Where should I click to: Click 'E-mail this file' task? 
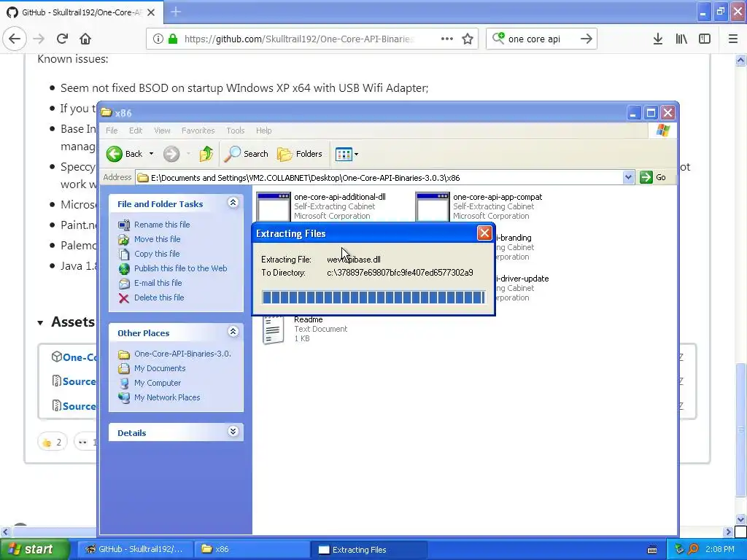coord(158,283)
